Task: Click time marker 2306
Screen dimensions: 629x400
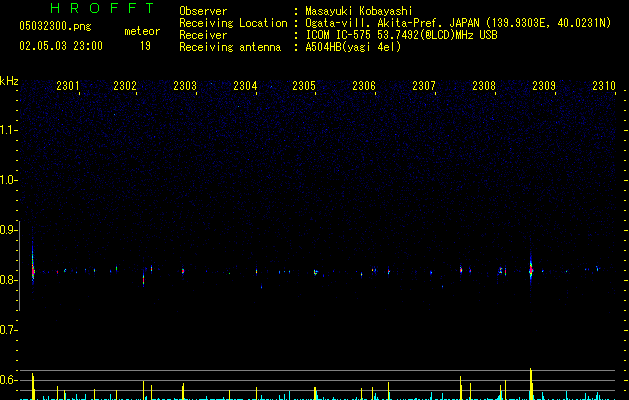Action: point(364,85)
